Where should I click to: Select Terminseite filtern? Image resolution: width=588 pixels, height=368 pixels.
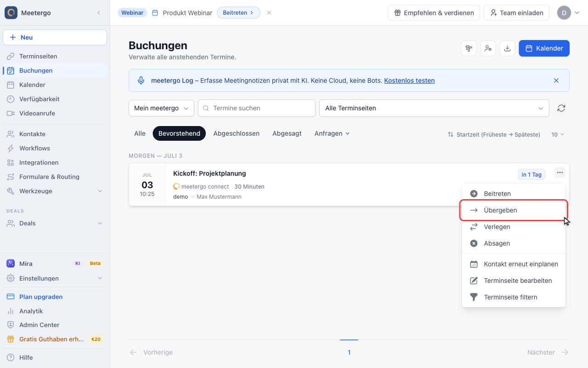pyautogui.click(x=514, y=297)
